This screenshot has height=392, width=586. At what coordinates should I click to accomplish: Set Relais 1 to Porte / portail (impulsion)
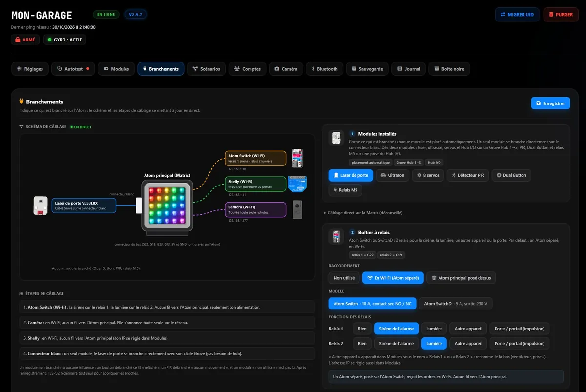[x=519, y=329]
